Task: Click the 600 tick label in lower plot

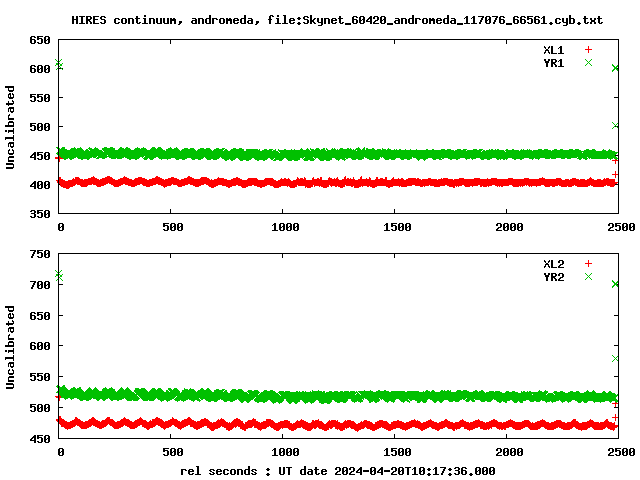Action: 40,346
